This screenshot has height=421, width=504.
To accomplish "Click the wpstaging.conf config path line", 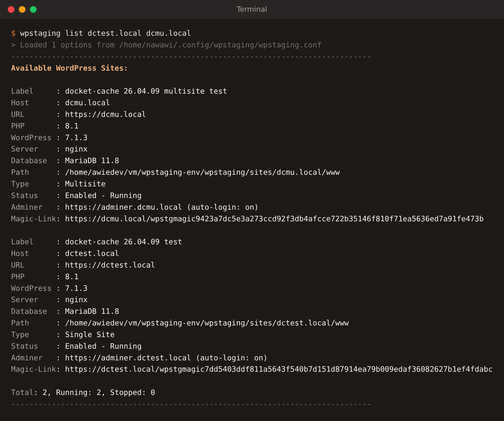I will tap(166, 45).
